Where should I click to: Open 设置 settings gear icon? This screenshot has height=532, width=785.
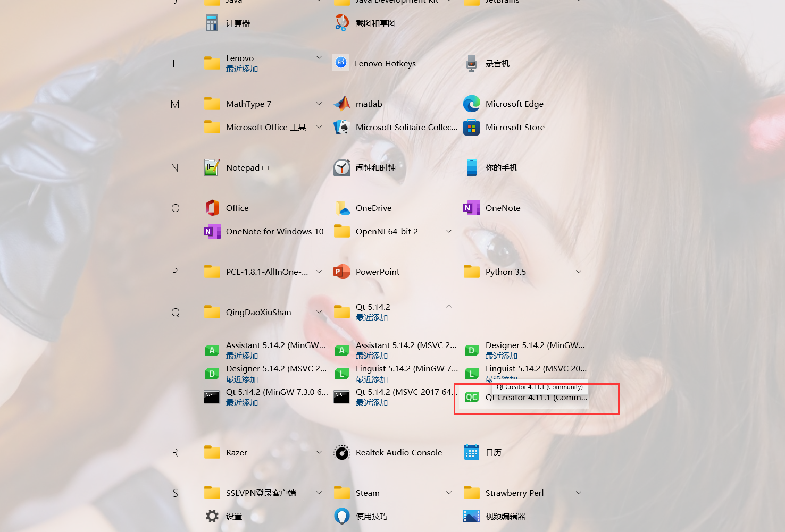click(212, 516)
